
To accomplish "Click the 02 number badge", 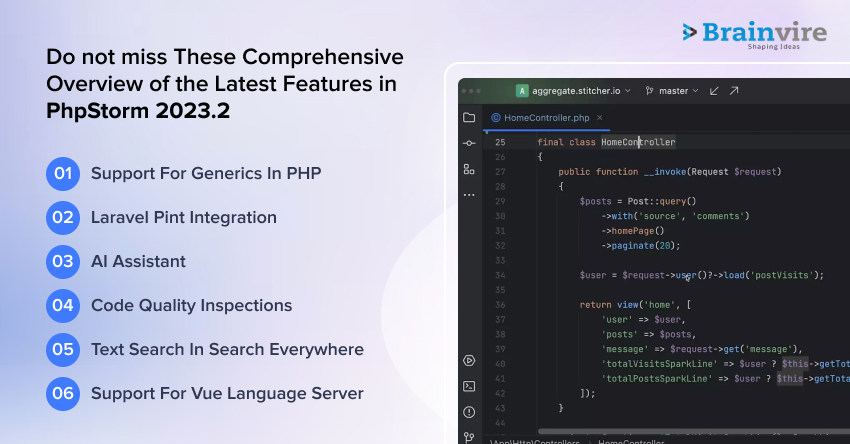I will [x=63, y=217].
